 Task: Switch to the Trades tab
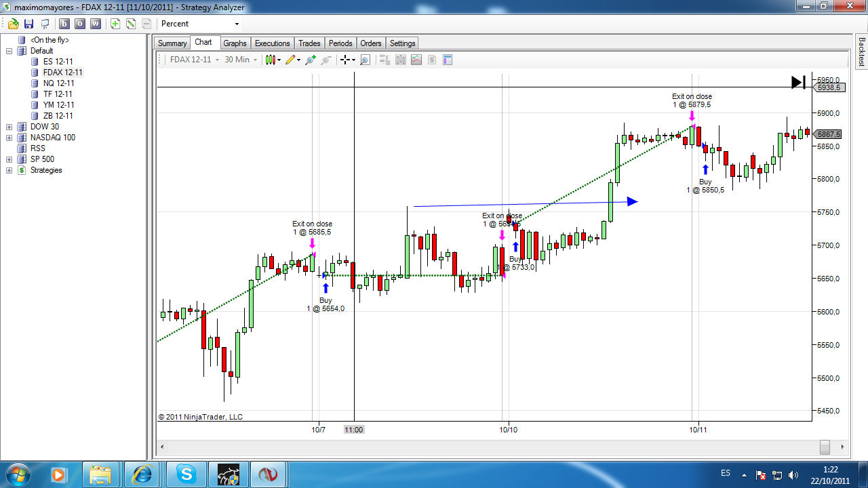pyautogui.click(x=309, y=43)
